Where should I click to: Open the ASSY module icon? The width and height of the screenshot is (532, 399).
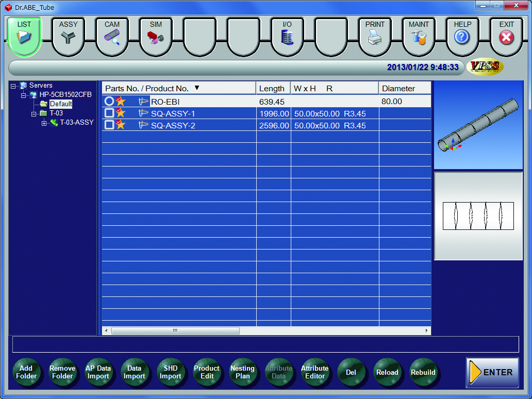coord(68,36)
